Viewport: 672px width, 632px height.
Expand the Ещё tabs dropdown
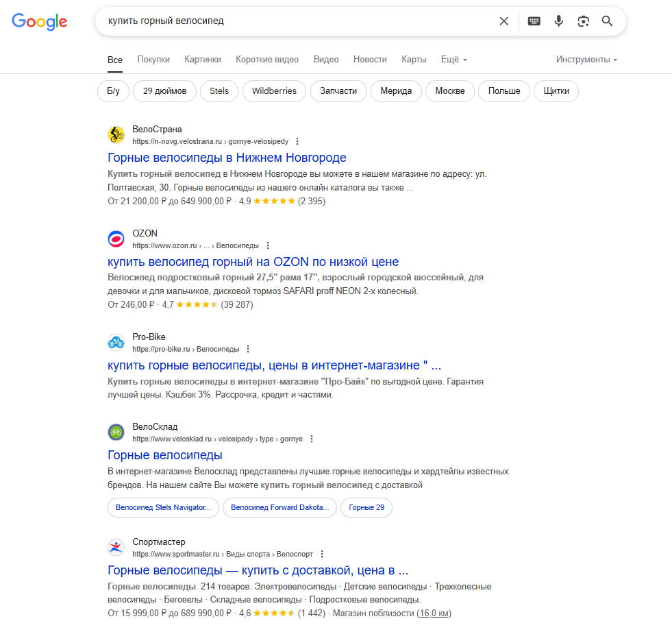pyautogui.click(x=453, y=60)
